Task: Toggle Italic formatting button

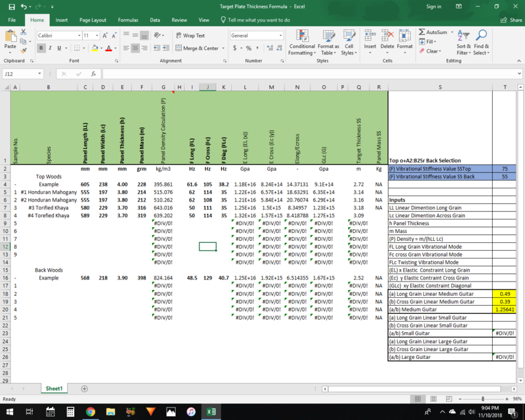Action: [50, 48]
